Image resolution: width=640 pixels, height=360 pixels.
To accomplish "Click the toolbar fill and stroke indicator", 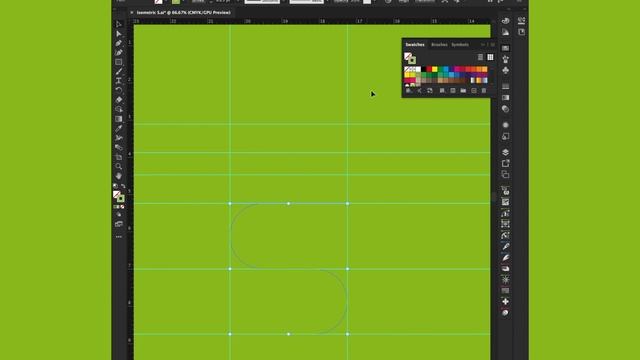I will click(x=118, y=197).
